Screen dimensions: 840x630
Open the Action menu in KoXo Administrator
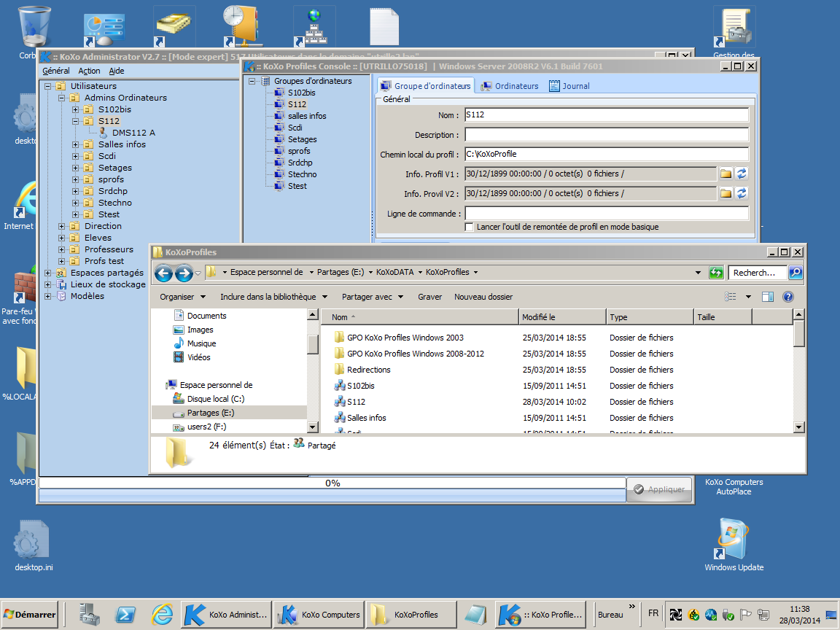pos(89,71)
